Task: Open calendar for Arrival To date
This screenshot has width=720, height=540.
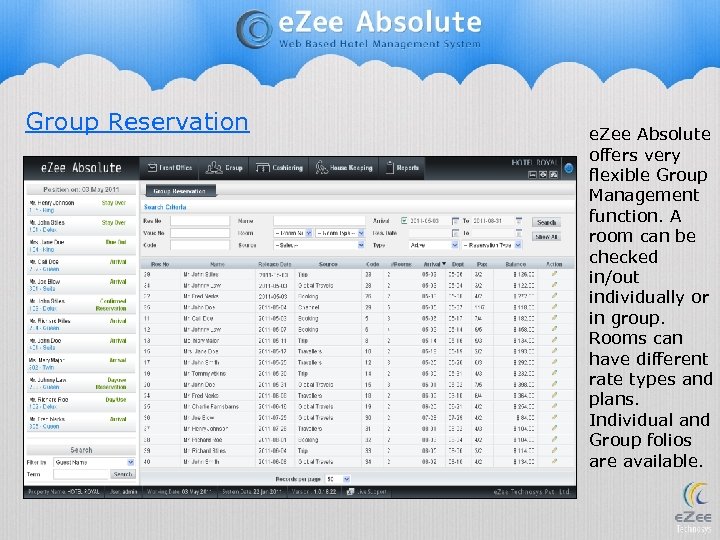Action: click(519, 221)
